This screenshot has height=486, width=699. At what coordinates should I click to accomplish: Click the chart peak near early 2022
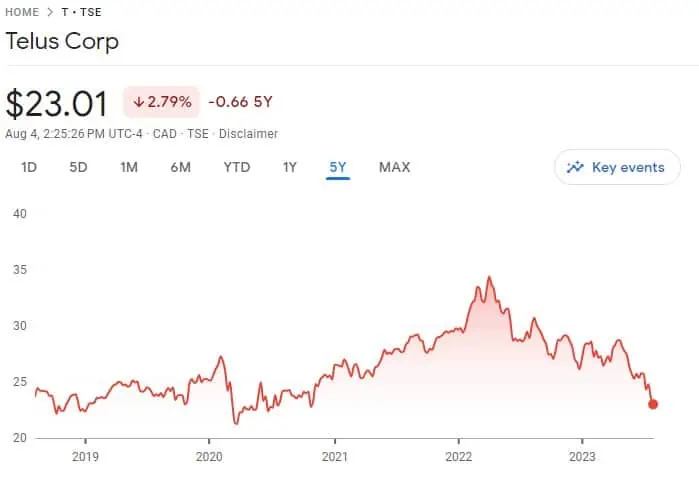point(489,277)
